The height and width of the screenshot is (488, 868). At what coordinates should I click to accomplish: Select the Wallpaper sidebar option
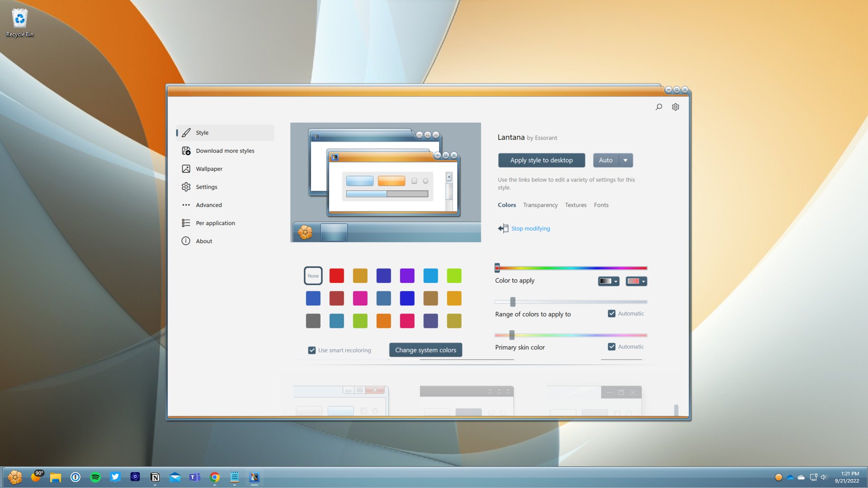(209, 169)
